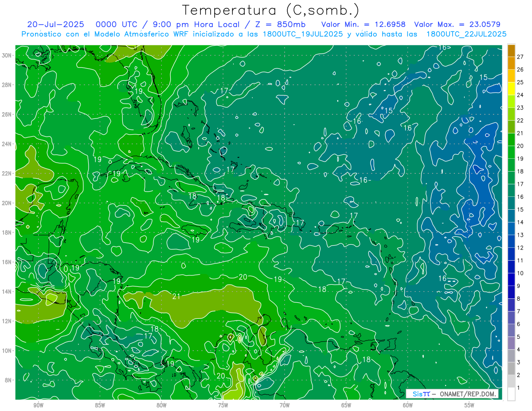Click the "Temperatura (C,somb.)" chart title

click(x=271, y=10)
